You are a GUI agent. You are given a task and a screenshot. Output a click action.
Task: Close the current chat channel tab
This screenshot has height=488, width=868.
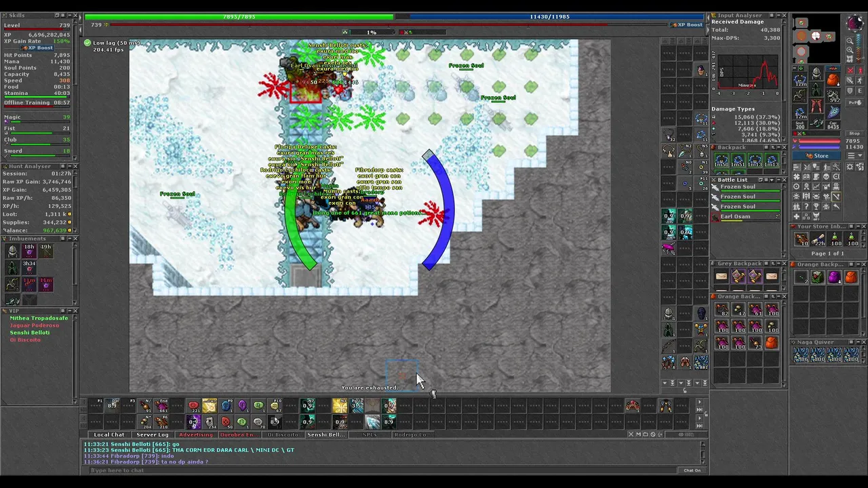click(631, 434)
